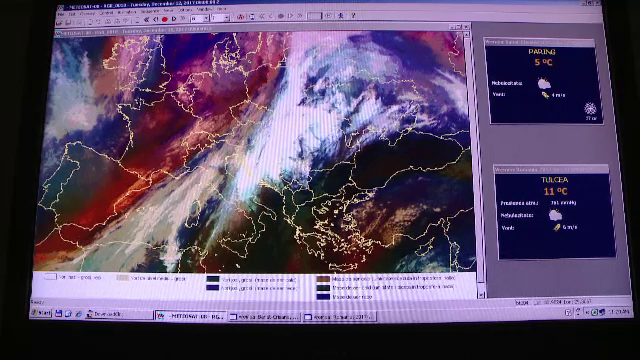Fast forward the animation loop
Screen dimensions: 640x360
[182, 18]
